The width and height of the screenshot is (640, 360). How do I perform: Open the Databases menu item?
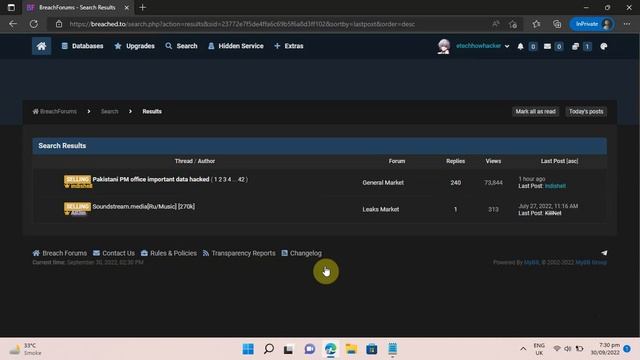(82, 46)
